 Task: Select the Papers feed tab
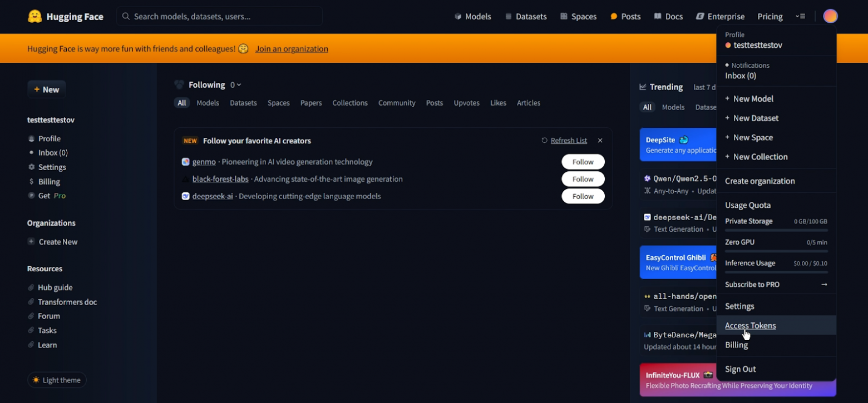click(x=311, y=103)
